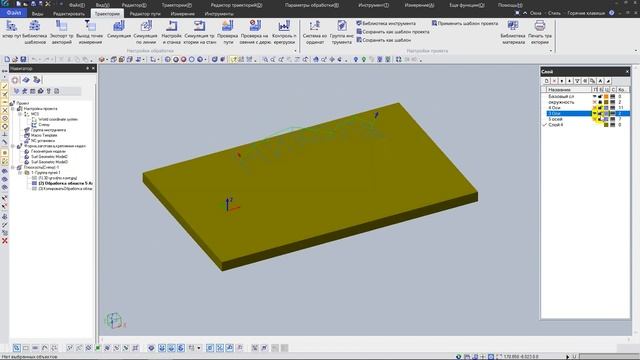
Task: Open the Помощь menu
Action: [x=510, y=5]
